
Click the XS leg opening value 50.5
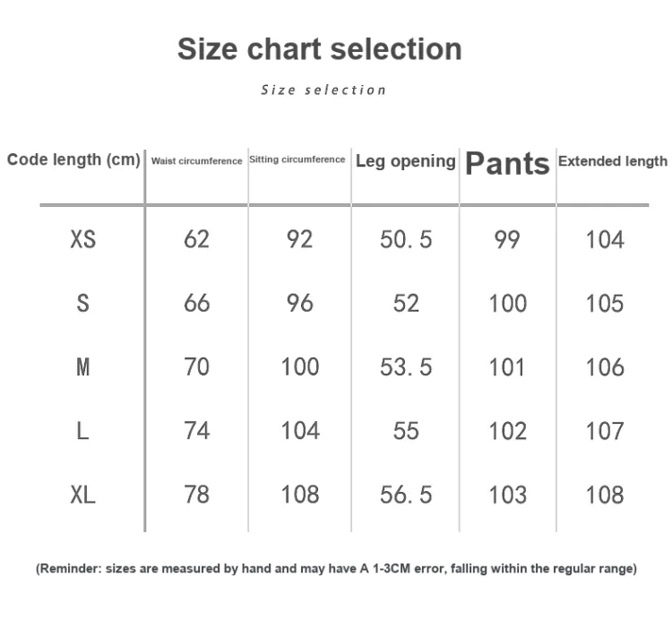click(x=406, y=239)
